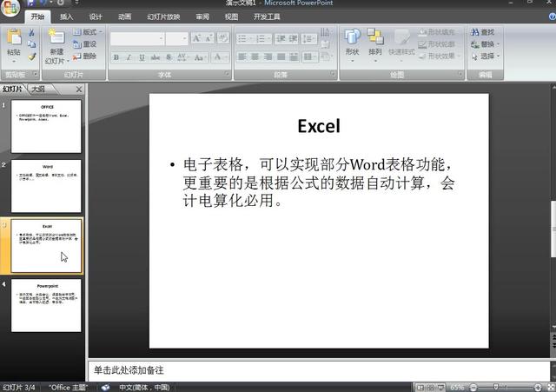
Task: Click the zoom percentage 65% button
Action: point(457,388)
